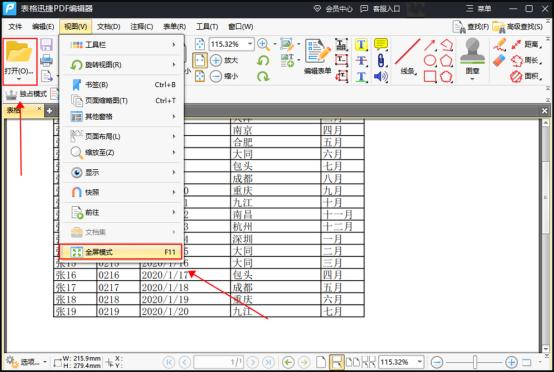The image size is (554, 372).
Task: Expand the 缩放至(Z) submenu
Action: [x=122, y=153]
